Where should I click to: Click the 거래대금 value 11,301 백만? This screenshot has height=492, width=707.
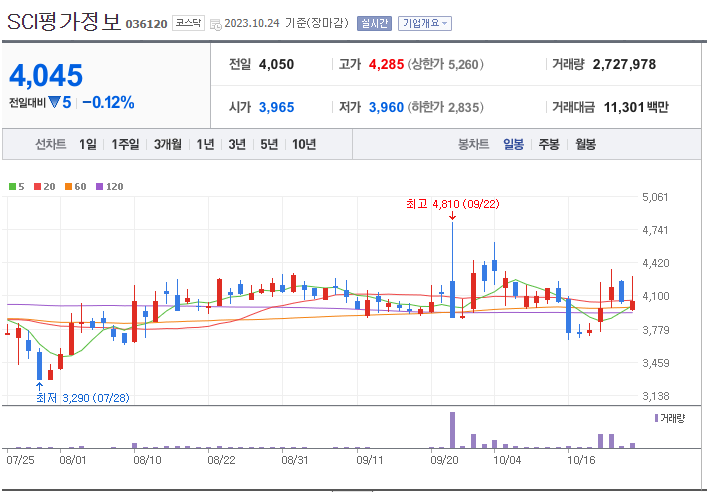[x=636, y=107]
